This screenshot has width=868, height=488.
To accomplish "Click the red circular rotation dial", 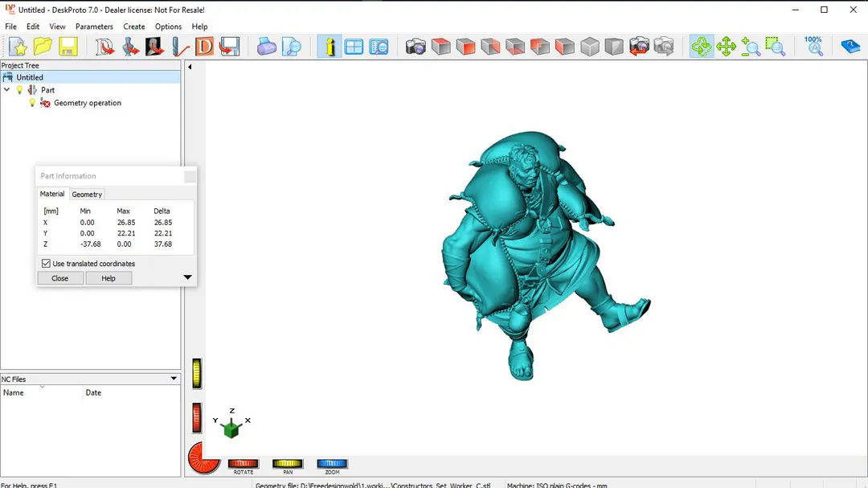I will pyautogui.click(x=203, y=458).
